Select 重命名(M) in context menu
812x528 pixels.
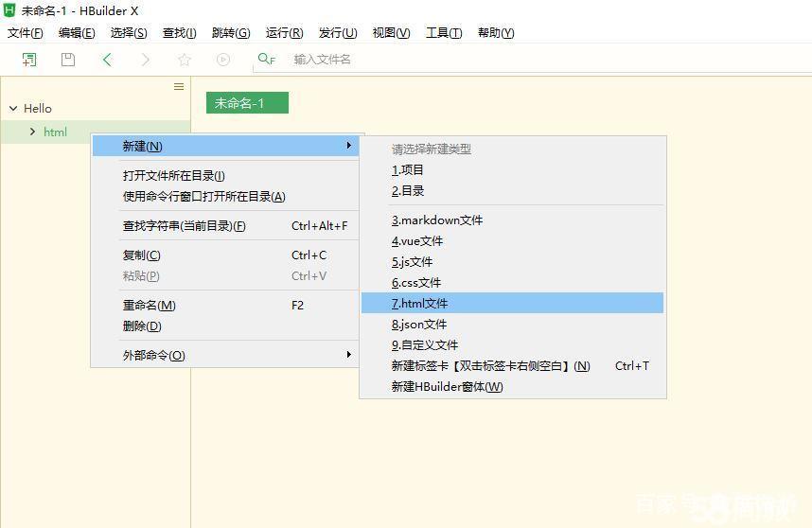click(x=225, y=305)
